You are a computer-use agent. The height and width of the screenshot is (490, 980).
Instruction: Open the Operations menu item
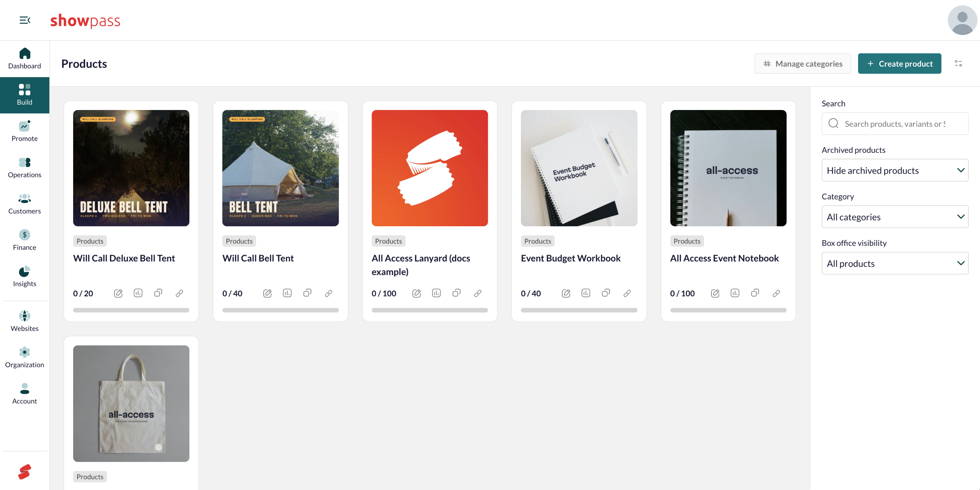pyautogui.click(x=25, y=168)
